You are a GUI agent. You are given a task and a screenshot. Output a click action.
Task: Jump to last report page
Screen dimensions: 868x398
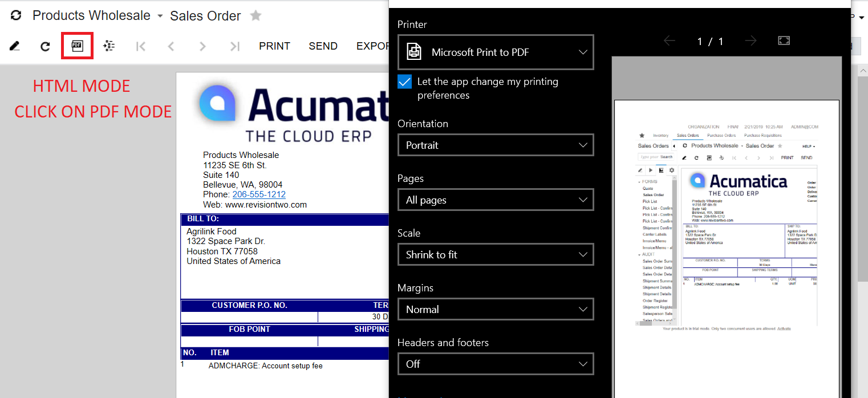234,46
